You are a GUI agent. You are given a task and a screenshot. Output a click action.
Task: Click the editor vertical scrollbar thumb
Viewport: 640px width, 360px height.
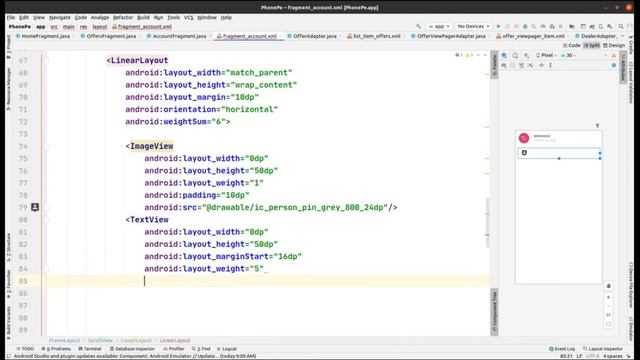click(487, 222)
